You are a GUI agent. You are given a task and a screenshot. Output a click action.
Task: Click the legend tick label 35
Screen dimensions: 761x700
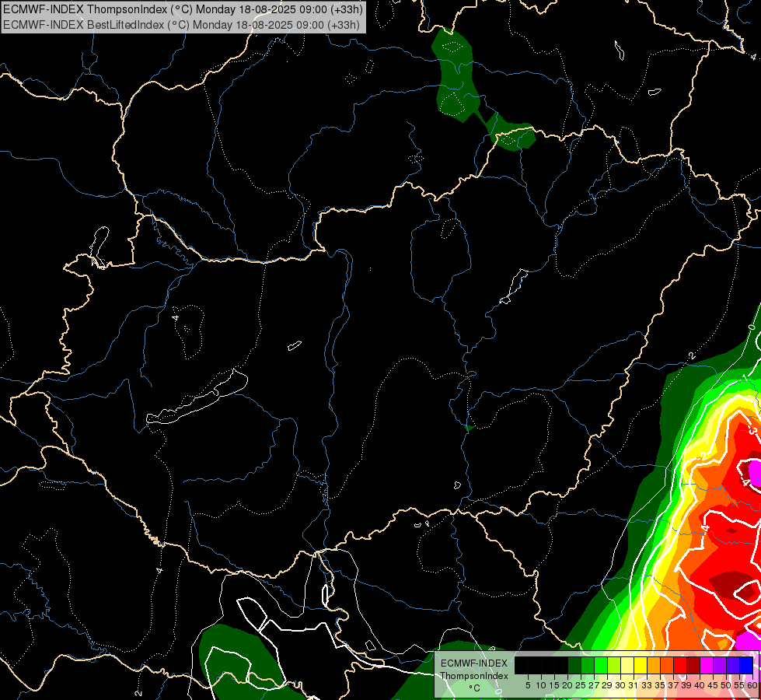pyautogui.click(x=660, y=685)
